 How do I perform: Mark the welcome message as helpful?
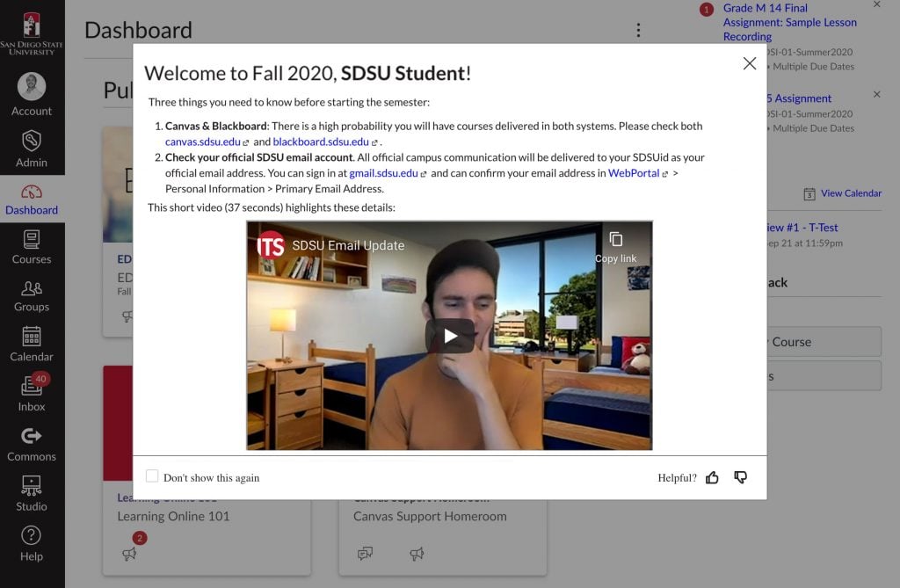[x=712, y=476]
